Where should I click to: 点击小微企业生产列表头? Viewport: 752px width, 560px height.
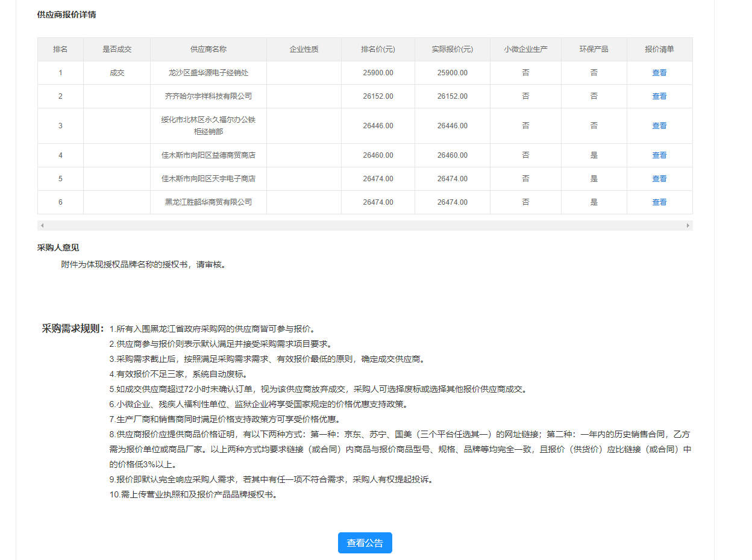click(525, 49)
